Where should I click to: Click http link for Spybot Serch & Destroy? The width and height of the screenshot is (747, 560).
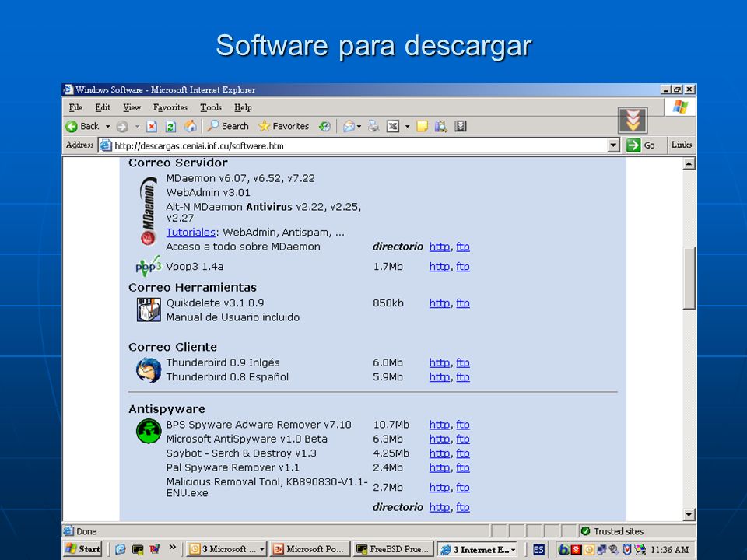(439, 453)
